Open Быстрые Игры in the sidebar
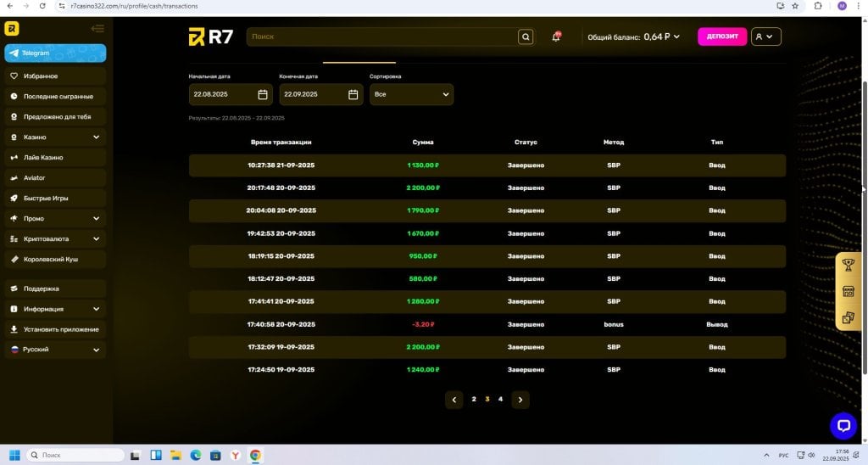868x465 pixels. point(55,198)
